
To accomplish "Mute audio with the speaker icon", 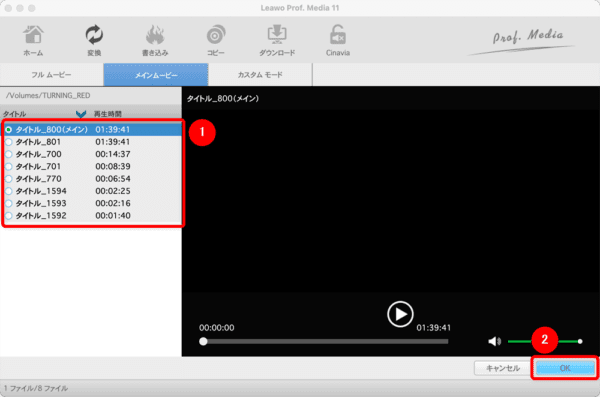I will pos(494,341).
